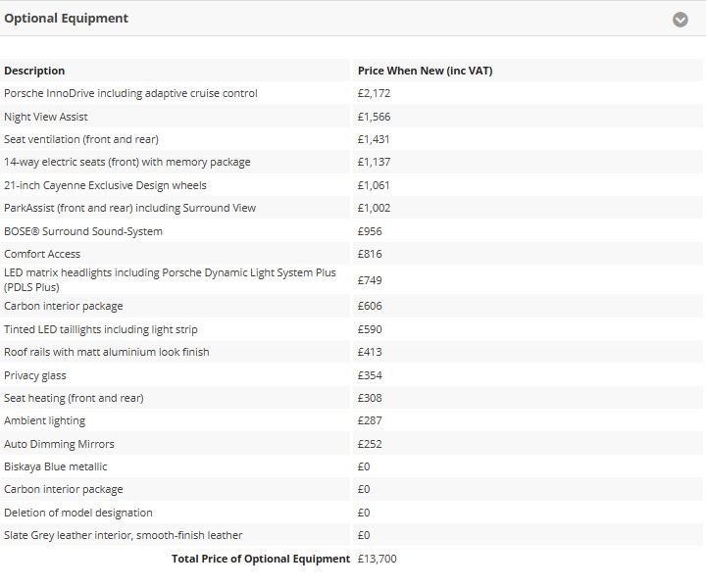This screenshot has height=588, width=708.
Task: Select Tinted LED taillights including light strip
Action: [x=101, y=329]
